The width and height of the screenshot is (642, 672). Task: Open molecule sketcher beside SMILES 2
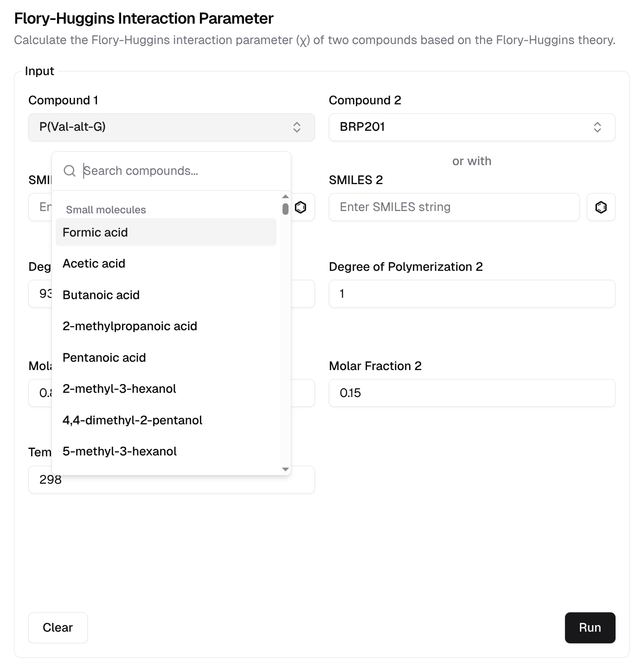coord(601,207)
